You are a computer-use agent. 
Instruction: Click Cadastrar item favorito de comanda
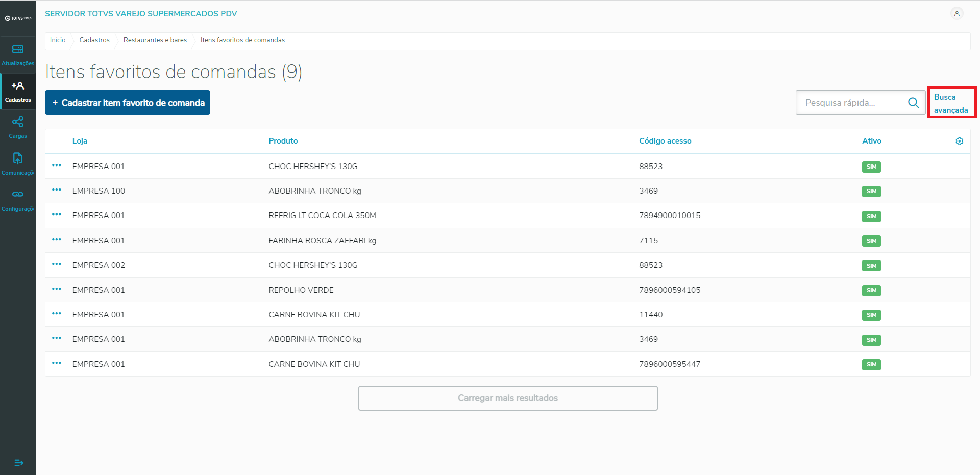point(128,103)
